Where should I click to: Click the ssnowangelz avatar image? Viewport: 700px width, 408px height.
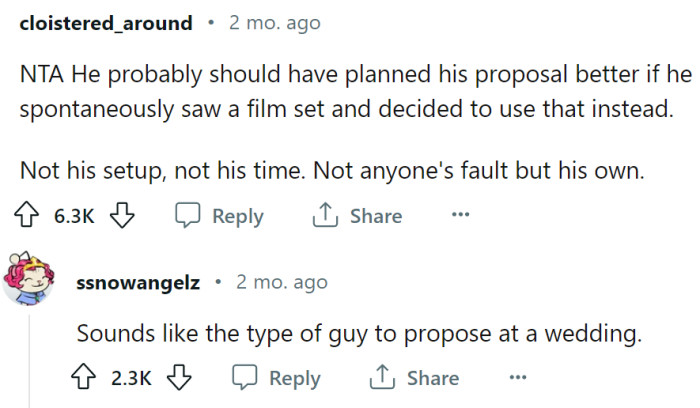point(31,283)
